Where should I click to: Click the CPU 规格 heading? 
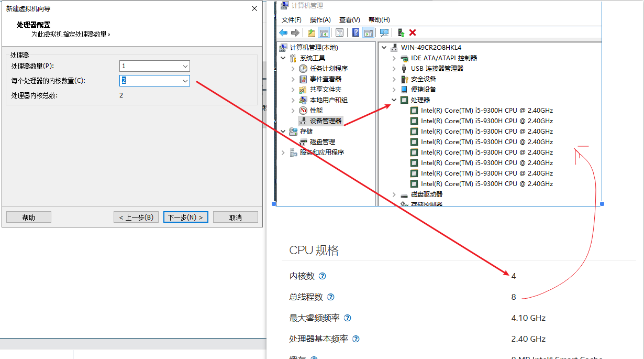[x=314, y=251]
